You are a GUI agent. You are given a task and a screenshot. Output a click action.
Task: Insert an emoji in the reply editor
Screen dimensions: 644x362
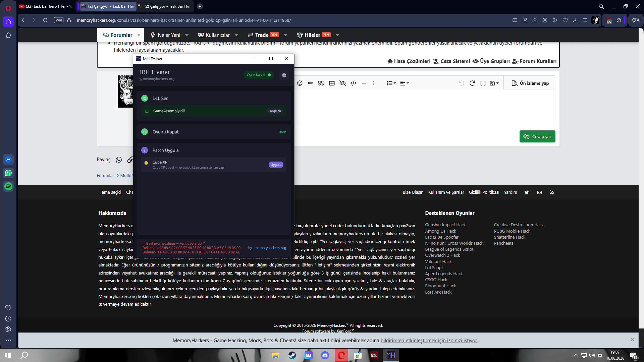[300, 83]
